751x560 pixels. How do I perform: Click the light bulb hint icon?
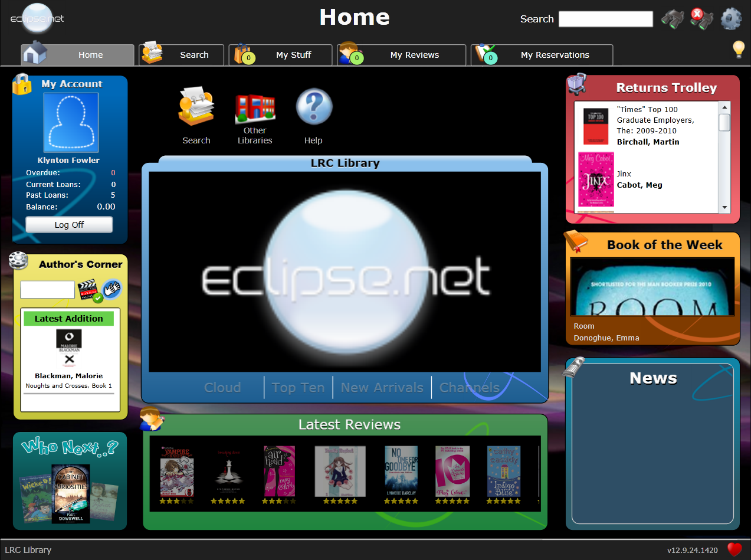coord(738,50)
